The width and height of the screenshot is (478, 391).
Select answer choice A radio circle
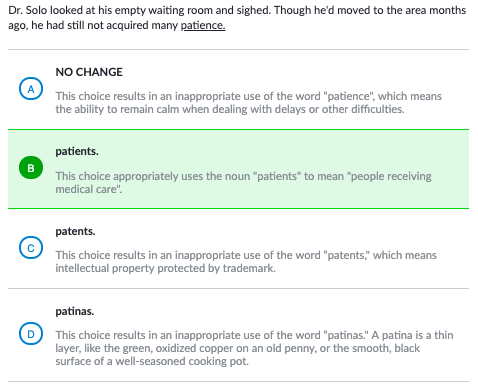(x=31, y=89)
